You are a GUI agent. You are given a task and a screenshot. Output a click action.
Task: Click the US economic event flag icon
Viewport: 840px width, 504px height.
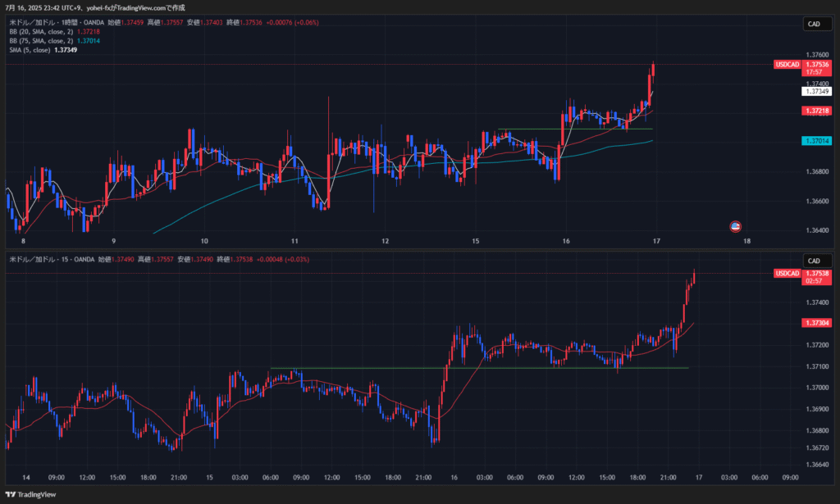[x=736, y=225]
